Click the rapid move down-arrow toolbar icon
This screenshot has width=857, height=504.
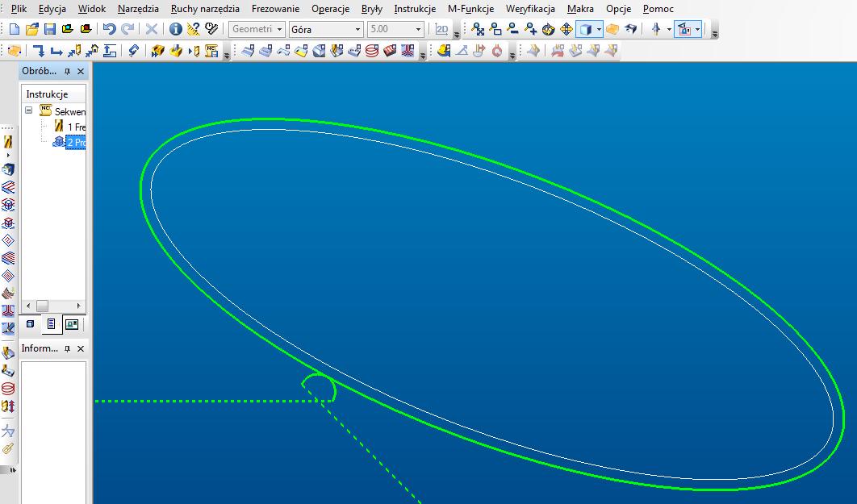(x=38, y=51)
